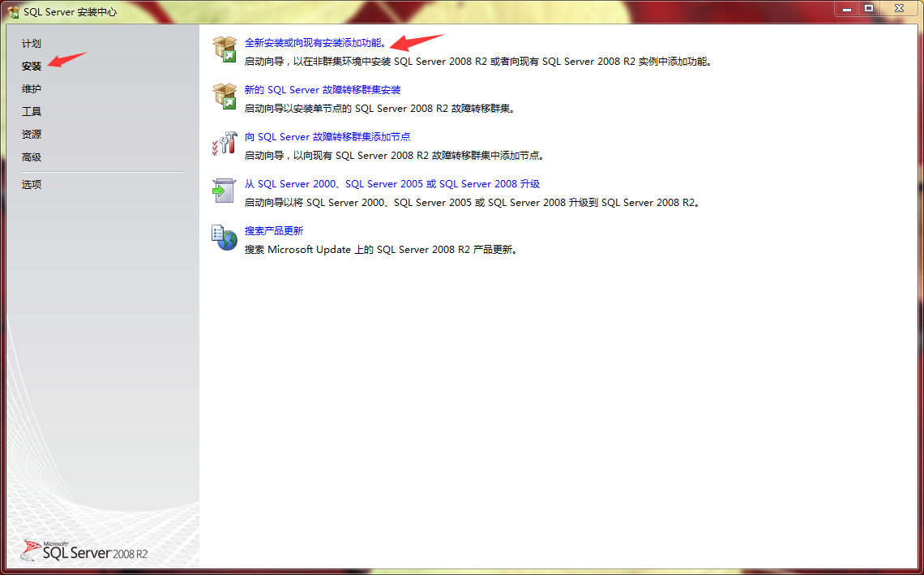Open the 搜索产品更新 link
This screenshot has height=575, width=924.
click(x=273, y=231)
